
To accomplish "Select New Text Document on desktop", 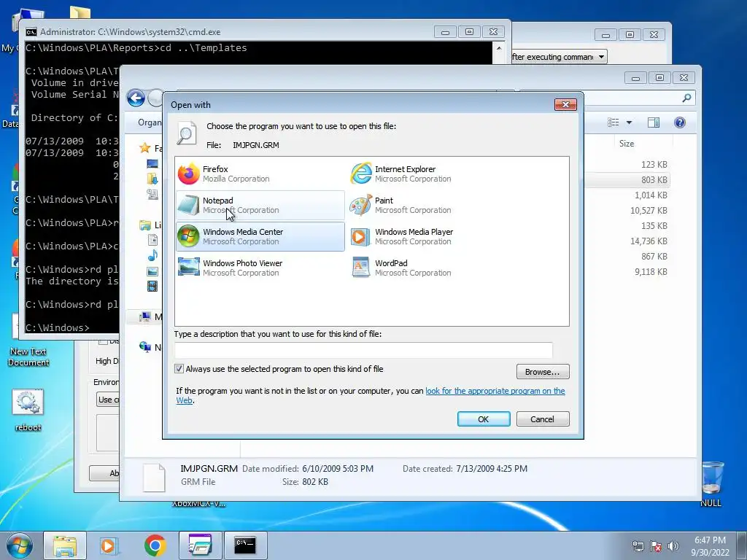I will pos(28,341).
